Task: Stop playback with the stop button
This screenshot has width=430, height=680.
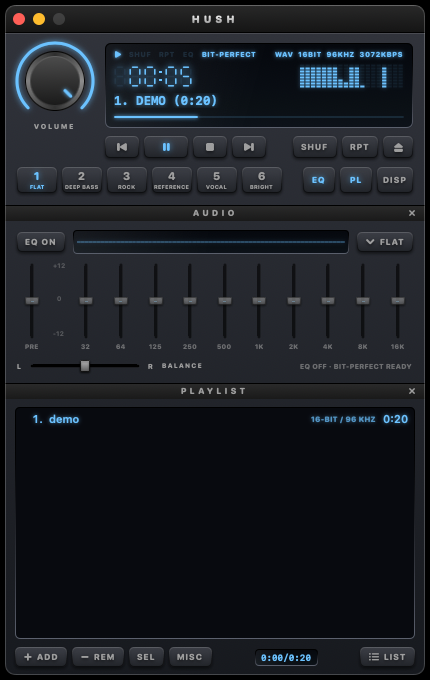Action: [210, 147]
